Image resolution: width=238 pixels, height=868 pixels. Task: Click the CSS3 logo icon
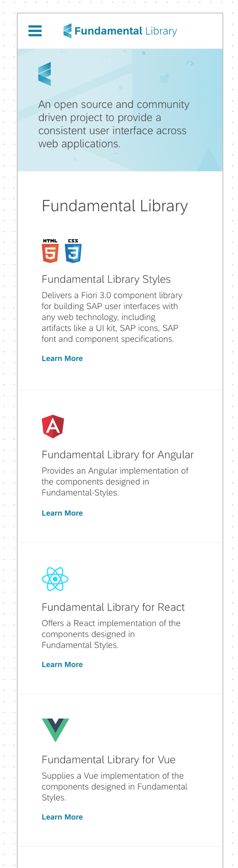click(x=73, y=251)
